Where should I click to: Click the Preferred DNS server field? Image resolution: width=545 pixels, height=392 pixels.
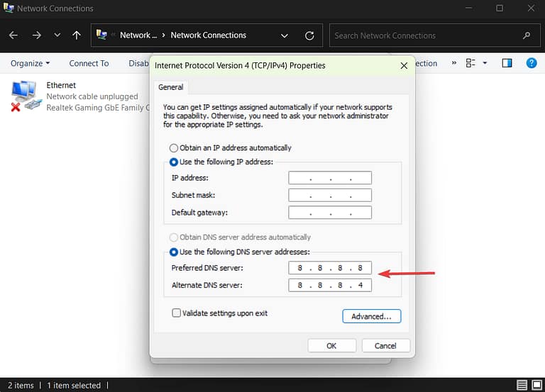pos(330,268)
